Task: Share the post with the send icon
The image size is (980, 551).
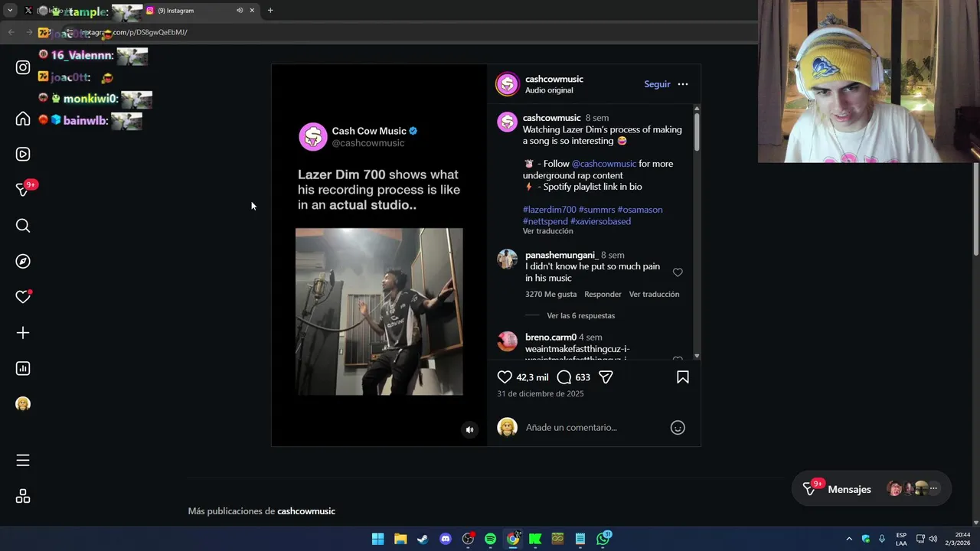Action: (x=606, y=377)
